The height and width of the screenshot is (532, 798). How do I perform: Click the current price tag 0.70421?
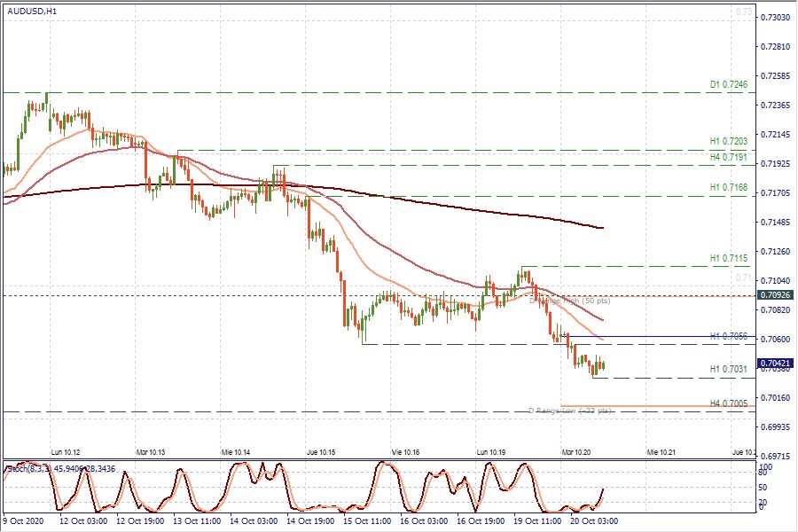(x=775, y=364)
